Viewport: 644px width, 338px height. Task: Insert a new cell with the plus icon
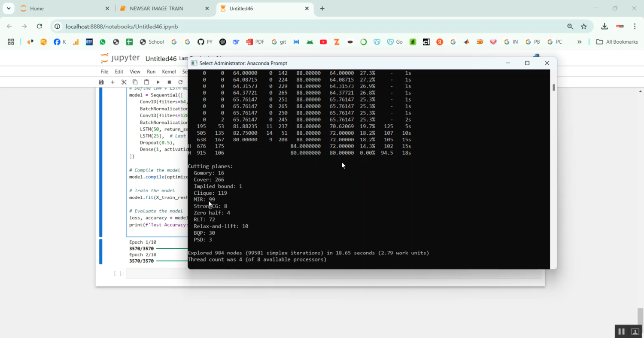pos(112,82)
